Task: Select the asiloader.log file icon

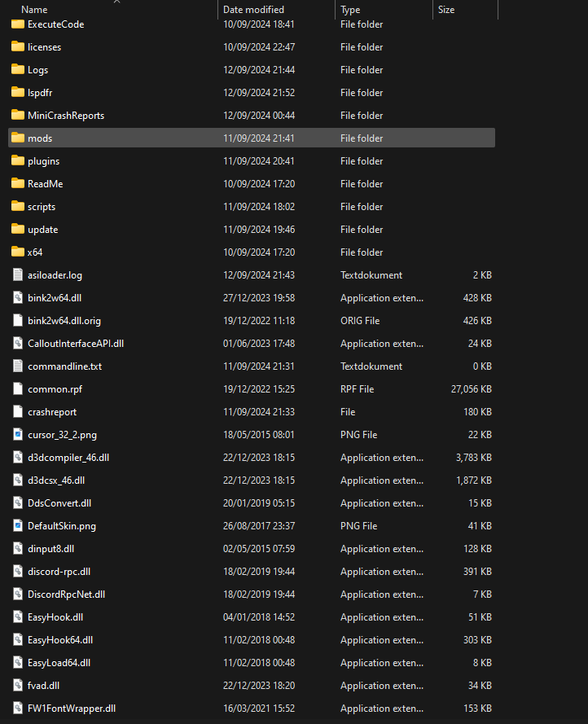Action: [x=18, y=274]
